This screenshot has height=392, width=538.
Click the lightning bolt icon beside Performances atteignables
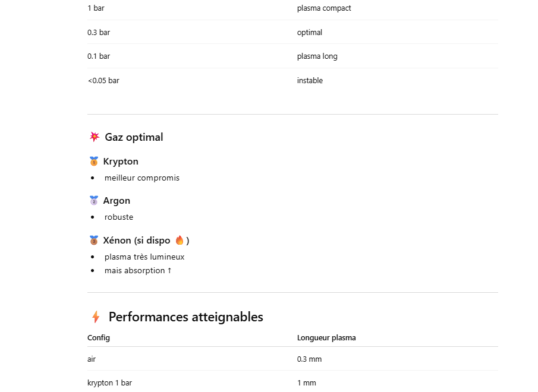pyautogui.click(x=96, y=317)
